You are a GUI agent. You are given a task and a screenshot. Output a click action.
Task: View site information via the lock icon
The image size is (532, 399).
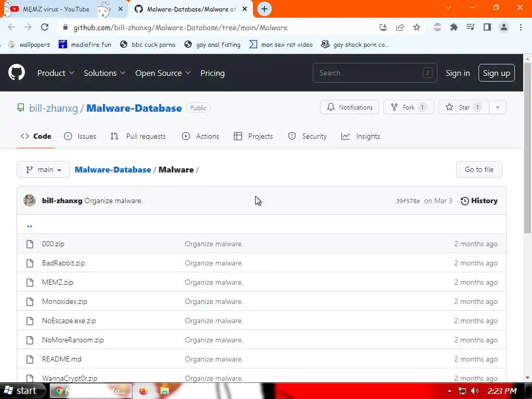(65, 28)
